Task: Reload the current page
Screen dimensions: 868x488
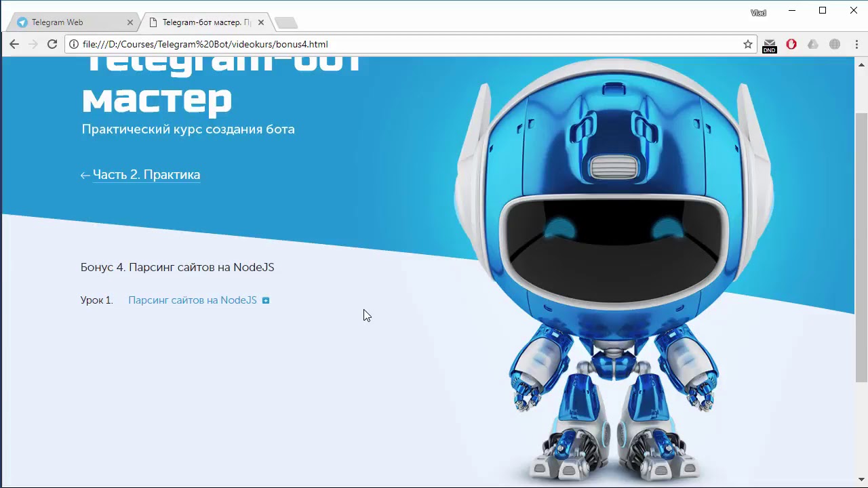Action: [x=52, y=44]
